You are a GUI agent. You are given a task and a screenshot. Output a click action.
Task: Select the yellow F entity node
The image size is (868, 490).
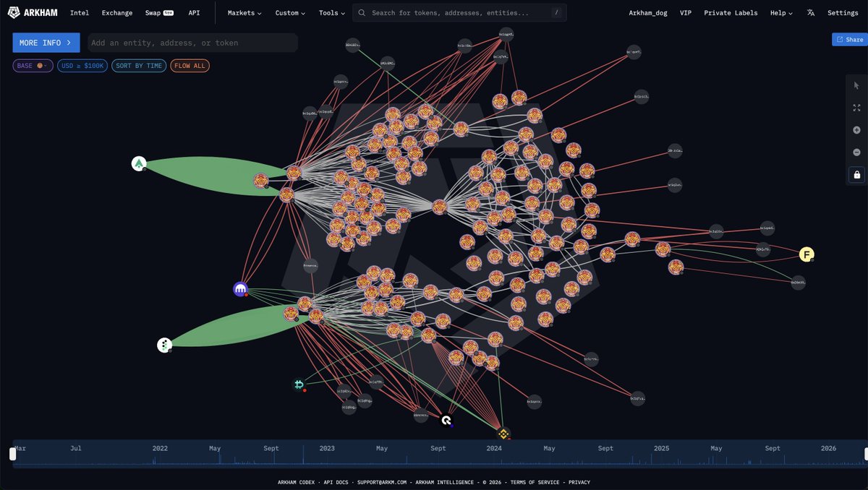pyautogui.click(x=807, y=254)
